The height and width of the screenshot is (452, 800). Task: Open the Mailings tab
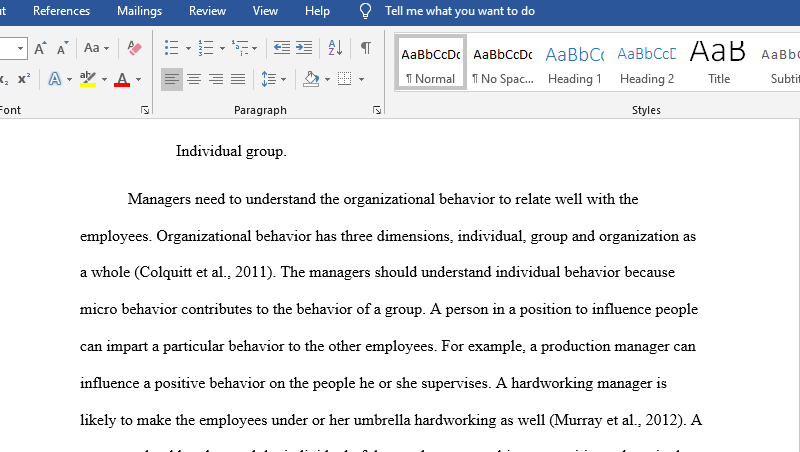pos(139,11)
